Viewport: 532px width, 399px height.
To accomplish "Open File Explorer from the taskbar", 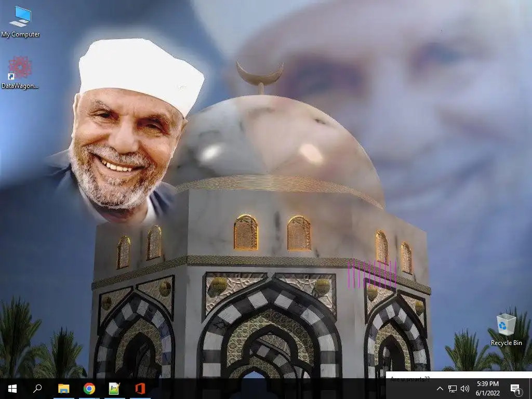I will (63, 389).
